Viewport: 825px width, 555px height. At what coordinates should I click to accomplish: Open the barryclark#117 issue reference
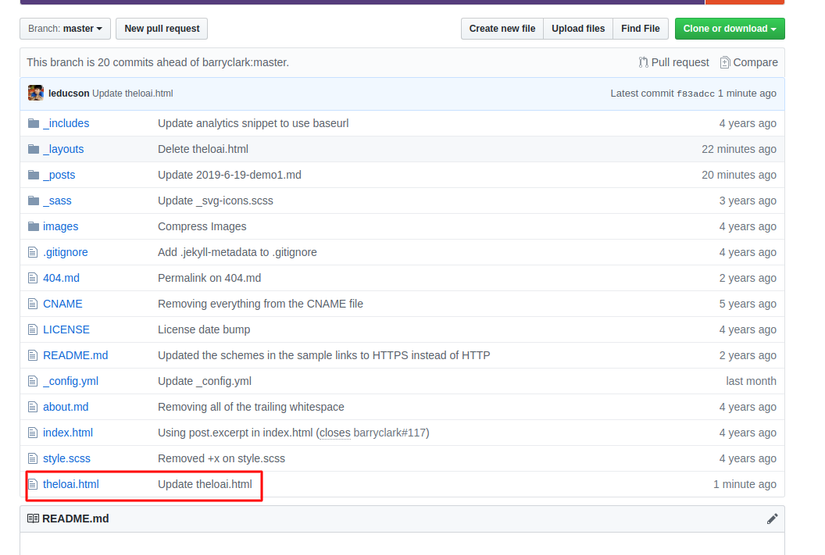[389, 432]
